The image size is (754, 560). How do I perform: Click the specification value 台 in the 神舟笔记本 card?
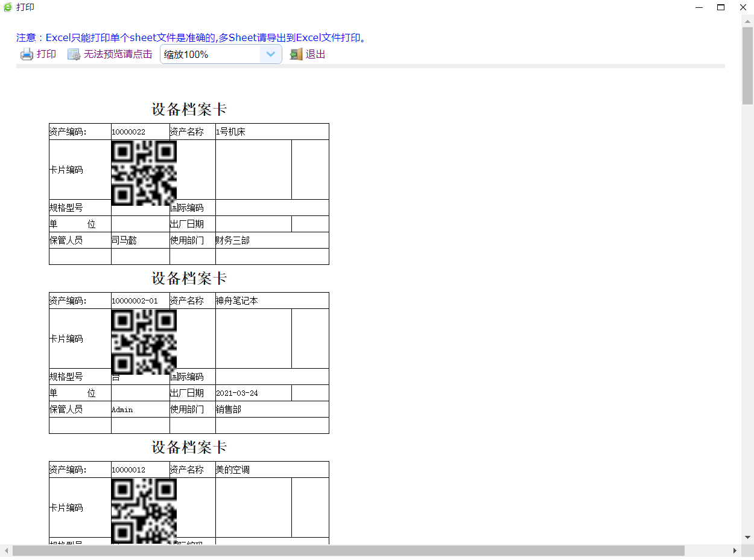(116, 377)
